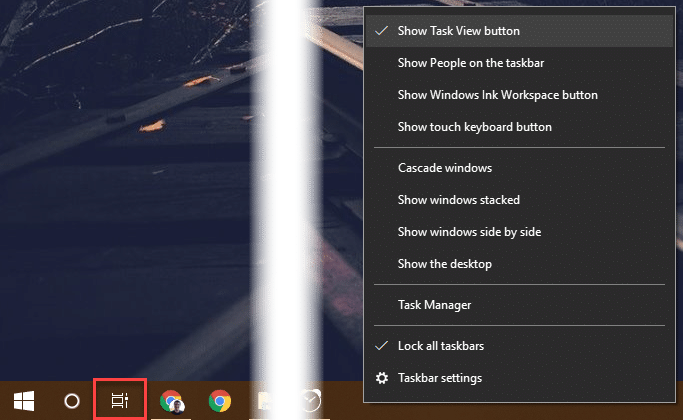Open Task View from the taskbar

120,400
